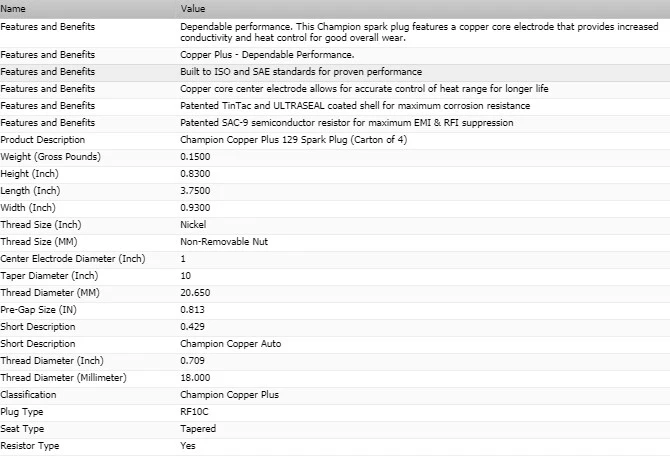This screenshot has height=456, width=670.
Task: Click the Non-Removable Nut value
Action: pyautogui.click(x=224, y=242)
